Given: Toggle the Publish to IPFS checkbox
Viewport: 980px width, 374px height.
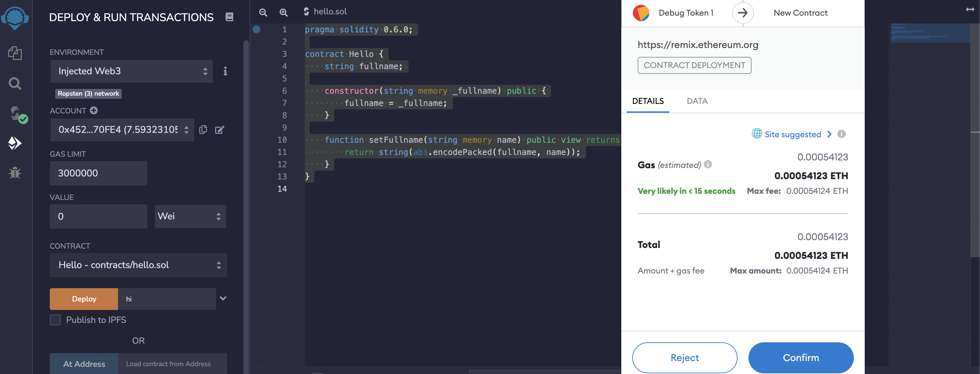Looking at the screenshot, I should (55, 320).
